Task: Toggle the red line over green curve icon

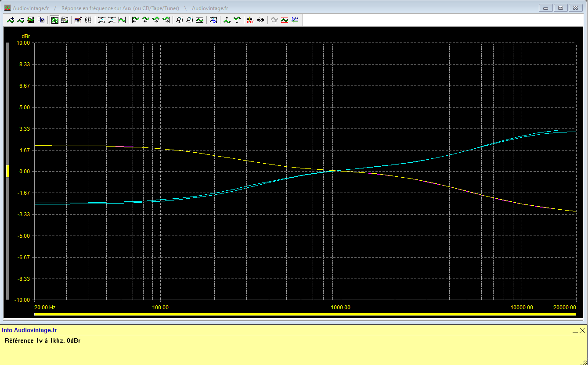Action: (x=284, y=20)
